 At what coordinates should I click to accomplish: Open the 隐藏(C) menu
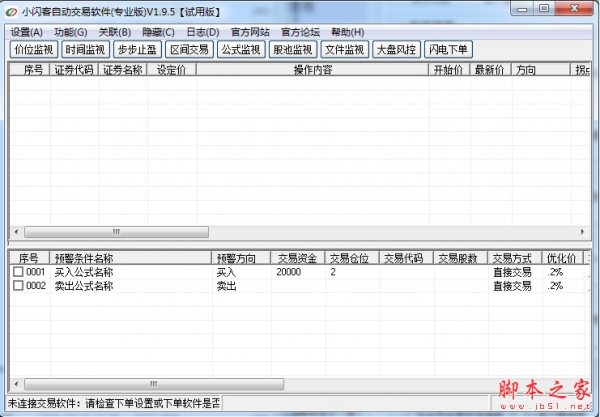click(x=158, y=32)
